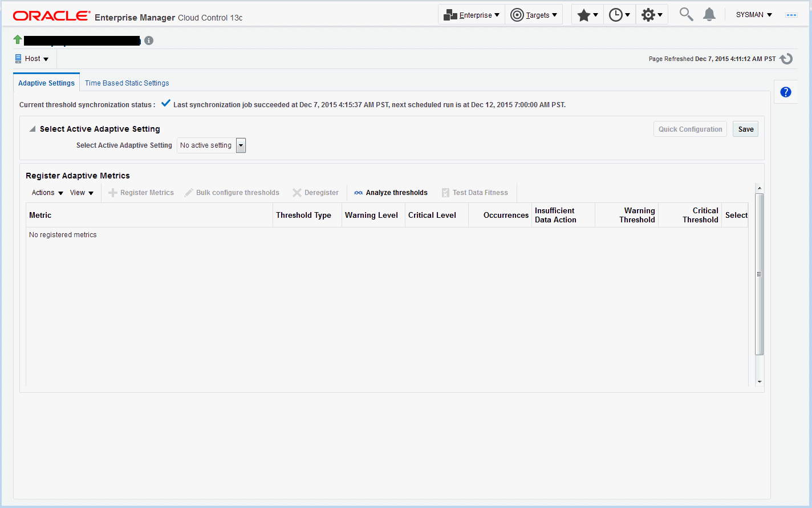
Task: Click the Select column header
Action: tap(735, 215)
